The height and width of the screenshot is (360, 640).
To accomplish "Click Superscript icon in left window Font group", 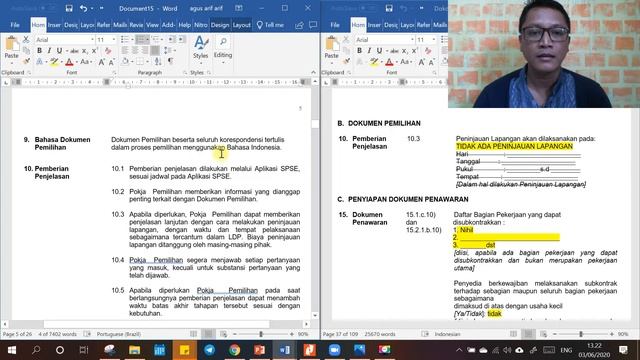I will [x=94, y=51].
